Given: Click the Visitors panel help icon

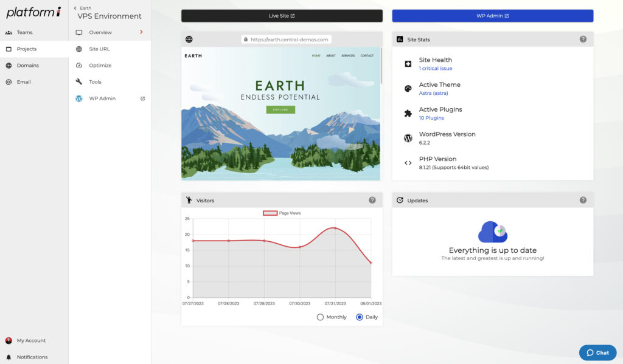Looking at the screenshot, I should [372, 201].
